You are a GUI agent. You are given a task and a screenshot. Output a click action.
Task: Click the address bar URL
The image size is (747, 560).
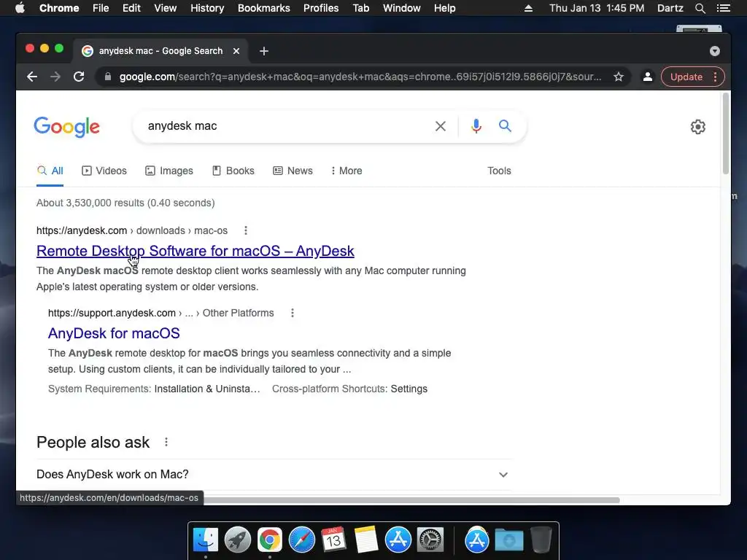point(360,77)
